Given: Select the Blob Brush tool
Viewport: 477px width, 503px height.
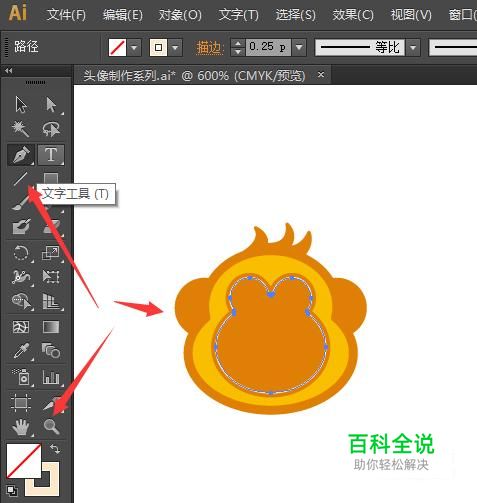Looking at the screenshot, I should 21,227.
